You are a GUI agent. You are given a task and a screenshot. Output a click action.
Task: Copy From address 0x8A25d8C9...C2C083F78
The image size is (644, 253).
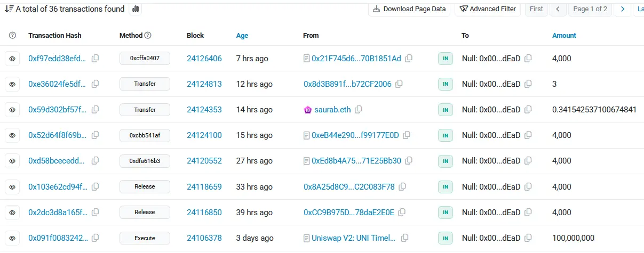(x=402, y=187)
